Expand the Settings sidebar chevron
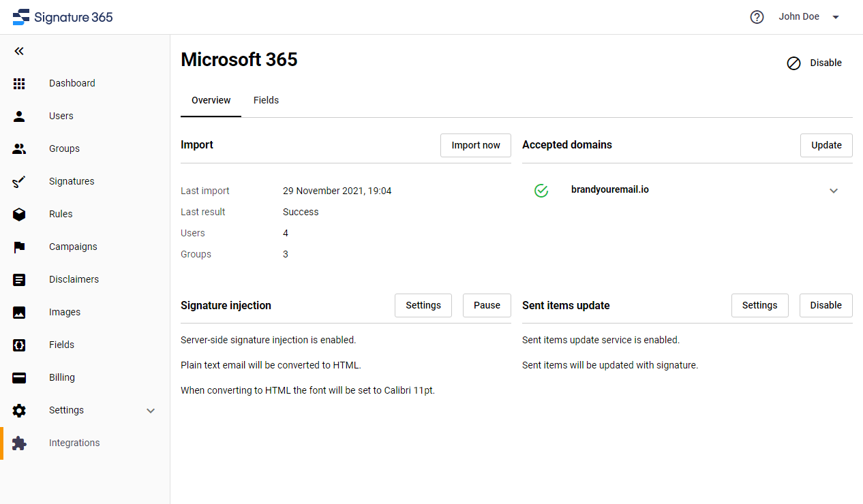This screenshot has height=504, width=863. coord(151,411)
